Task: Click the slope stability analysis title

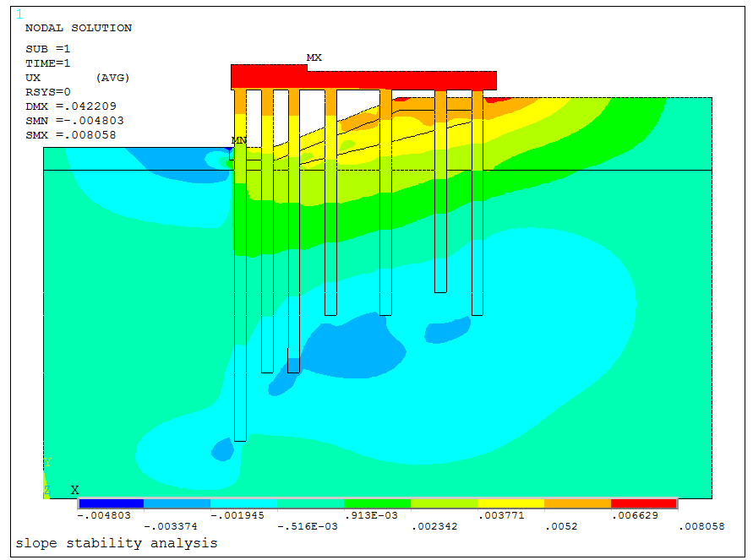Action: [116, 543]
